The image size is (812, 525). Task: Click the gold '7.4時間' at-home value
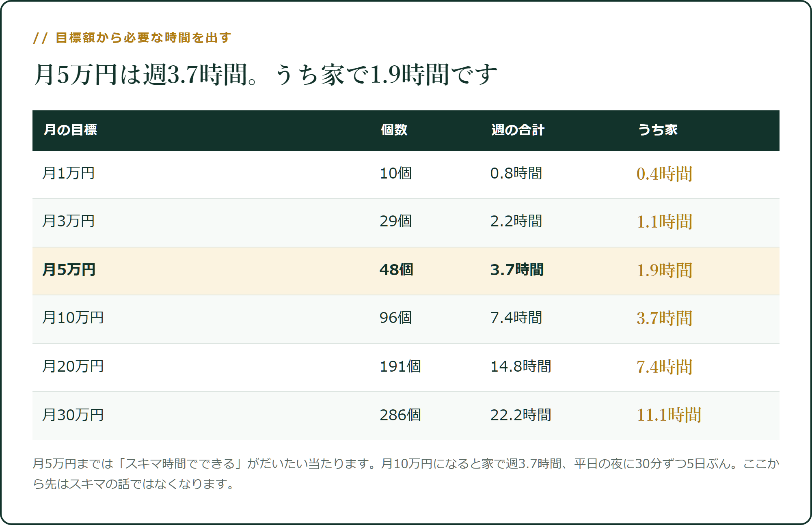(x=664, y=367)
